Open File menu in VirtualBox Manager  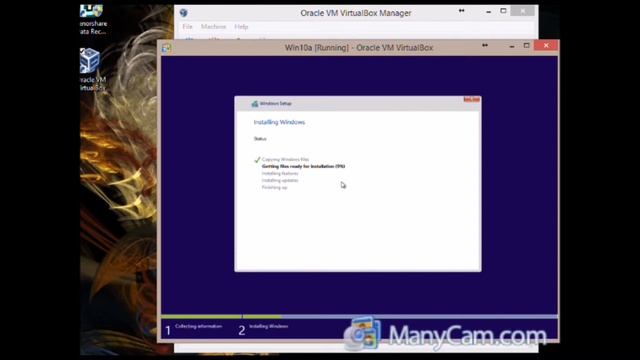187,27
